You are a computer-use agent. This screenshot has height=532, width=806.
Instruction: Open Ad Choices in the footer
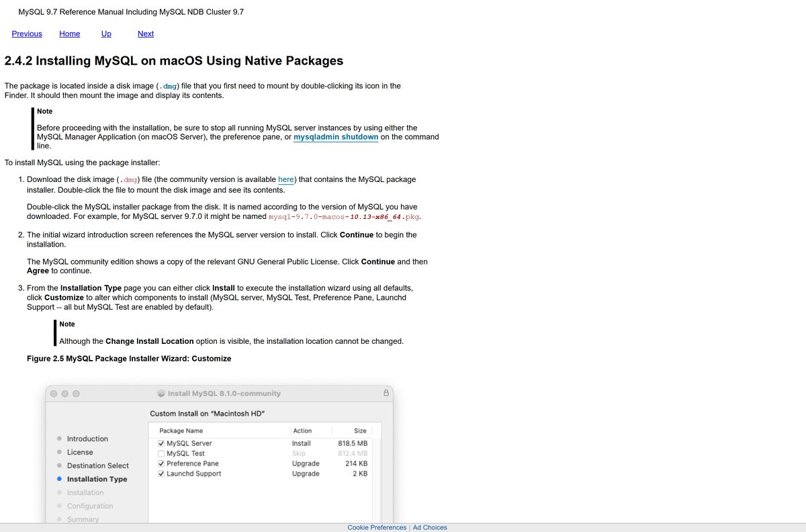[x=430, y=527]
